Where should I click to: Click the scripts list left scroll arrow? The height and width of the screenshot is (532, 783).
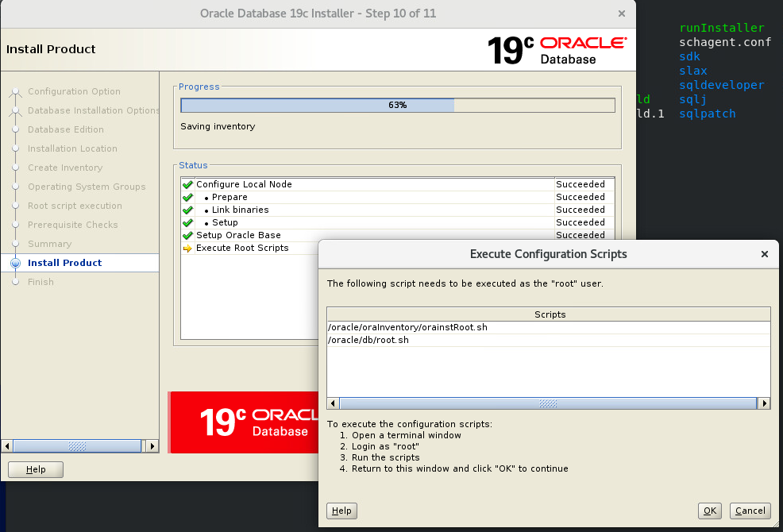333,403
